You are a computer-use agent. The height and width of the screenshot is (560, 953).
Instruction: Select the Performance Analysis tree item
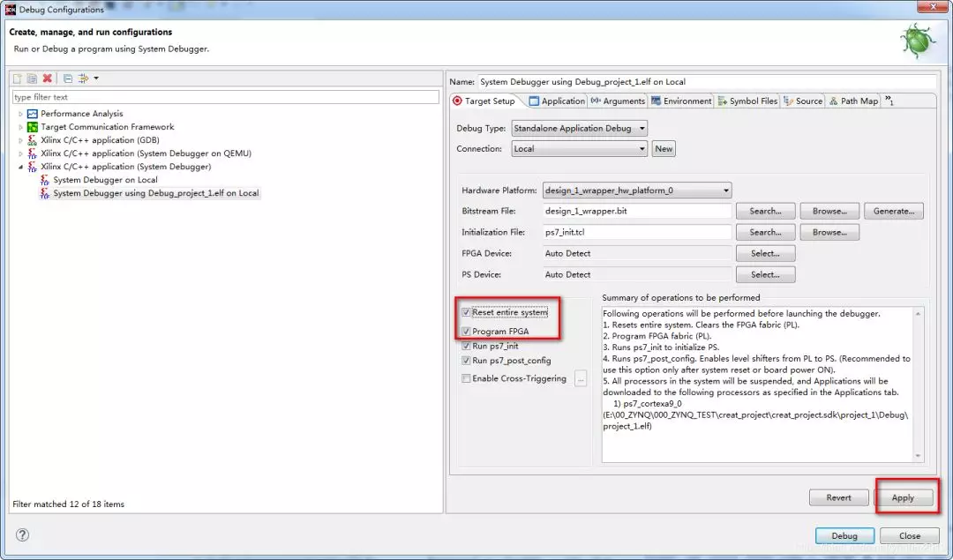click(81, 114)
